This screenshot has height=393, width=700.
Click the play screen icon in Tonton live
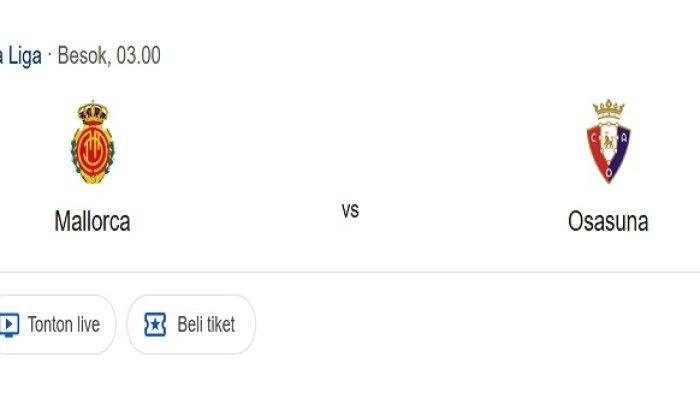(9, 325)
